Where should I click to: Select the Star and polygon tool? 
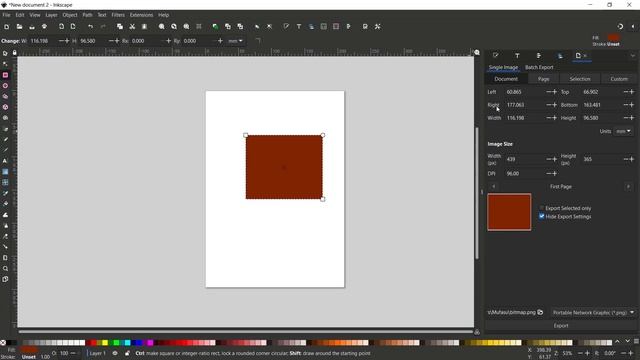tap(5, 96)
